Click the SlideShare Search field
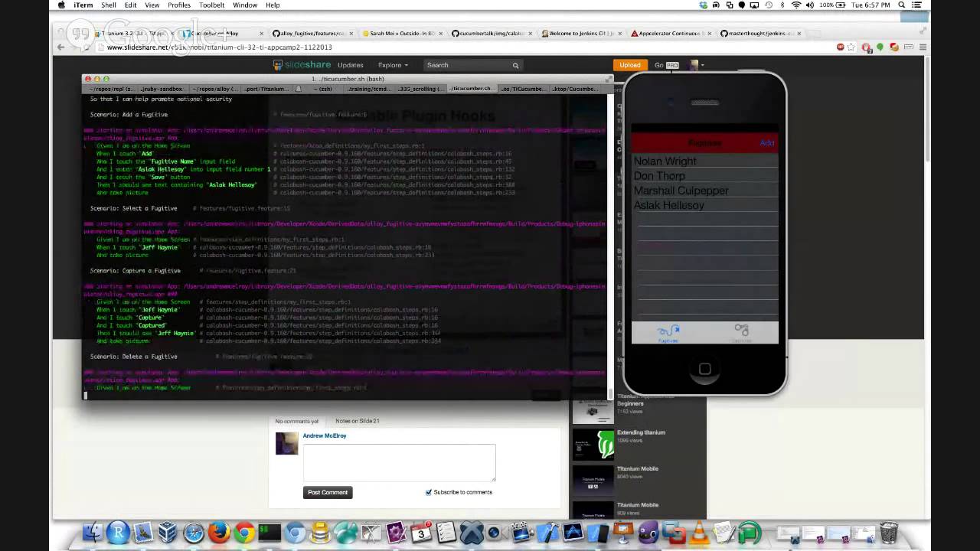Screen dimensions: 980x551 click(x=467, y=65)
